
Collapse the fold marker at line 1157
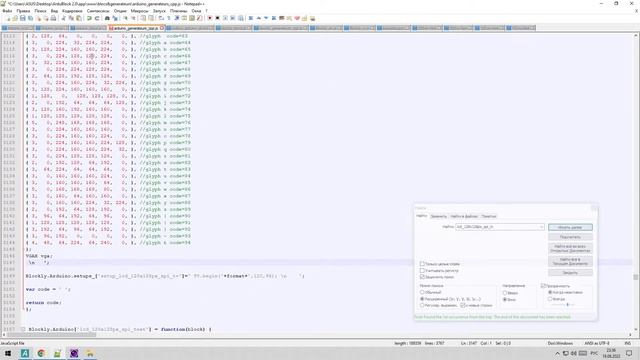click(x=23, y=329)
